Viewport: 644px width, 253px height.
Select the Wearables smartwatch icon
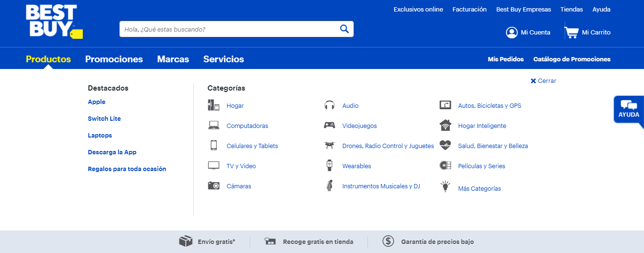click(x=329, y=166)
